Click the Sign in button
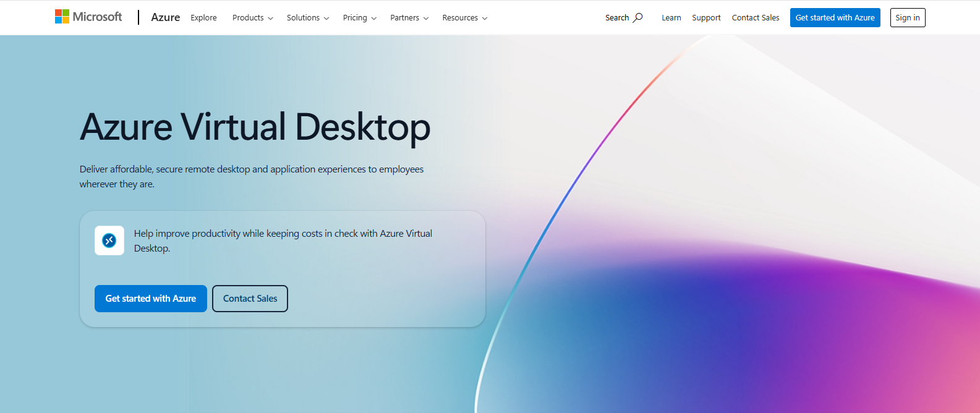The image size is (980, 413). pyautogui.click(x=908, y=17)
